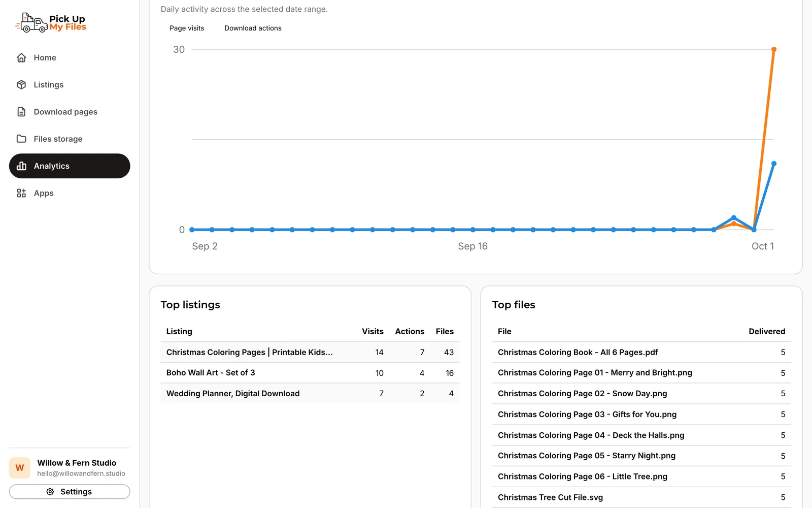Click the Pick Up My Files truck logo
Screen dimensions: 812x508
point(51,23)
